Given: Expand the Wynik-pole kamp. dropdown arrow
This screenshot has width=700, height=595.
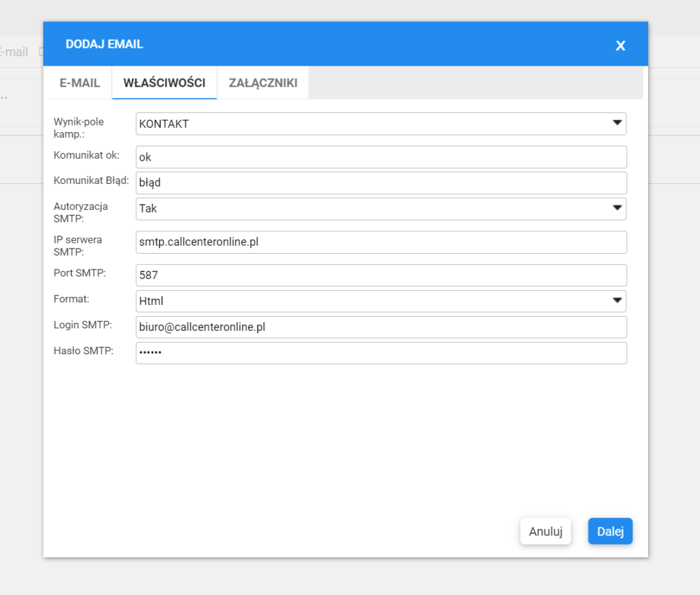Looking at the screenshot, I should pos(617,124).
